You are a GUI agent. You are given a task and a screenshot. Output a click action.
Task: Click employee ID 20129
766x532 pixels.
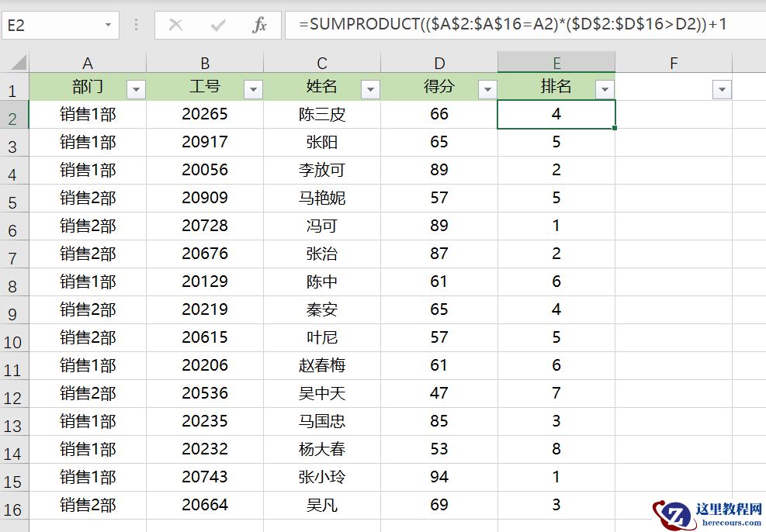point(205,282)
